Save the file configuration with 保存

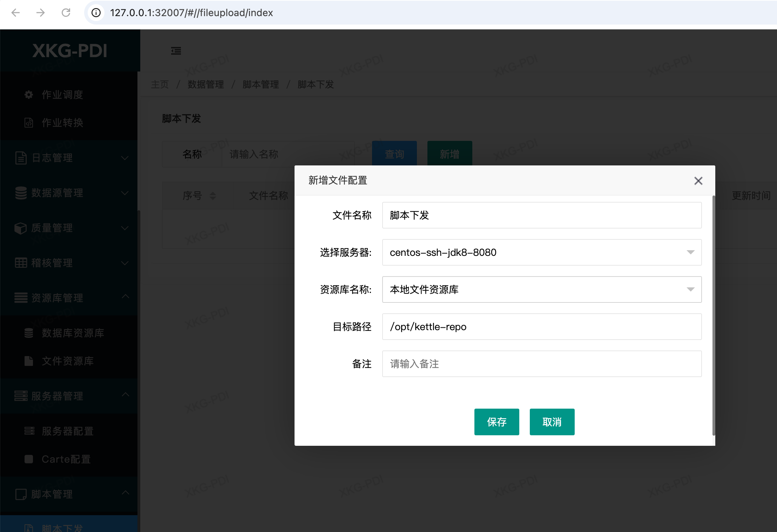(x=496, y=422)
